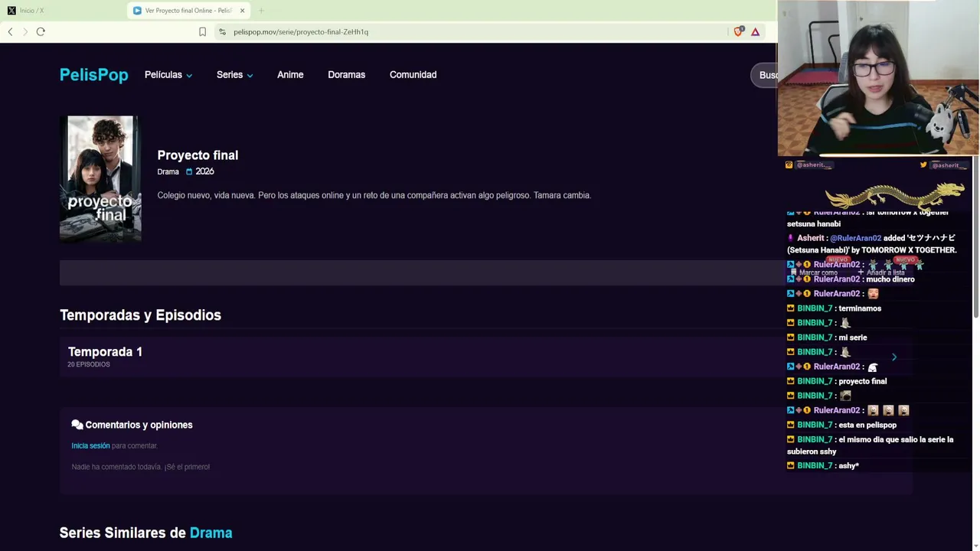The width and height of the screenshot is (980, 551).
Task: Select the 'Ver Proyecto final Online' tab
Action: point(190,11)
